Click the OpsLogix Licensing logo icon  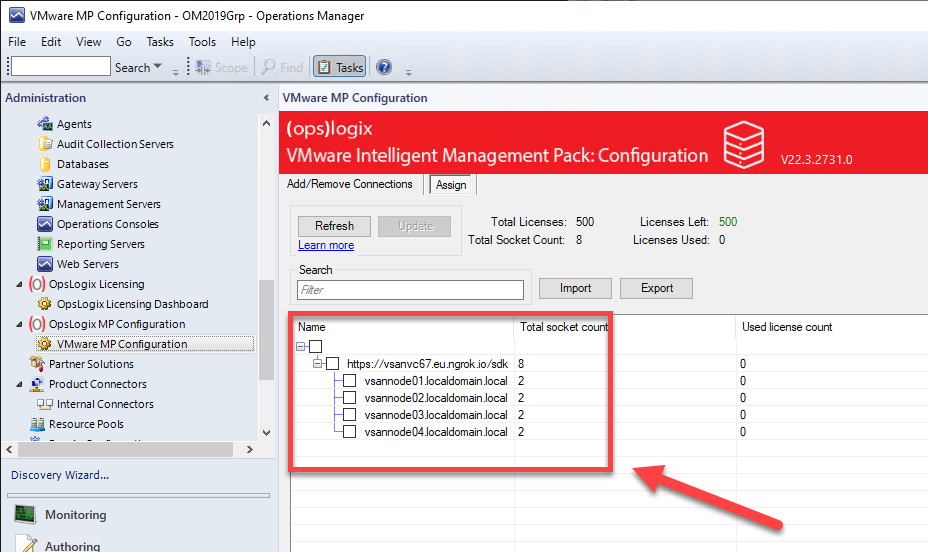(x=37, y=284)
